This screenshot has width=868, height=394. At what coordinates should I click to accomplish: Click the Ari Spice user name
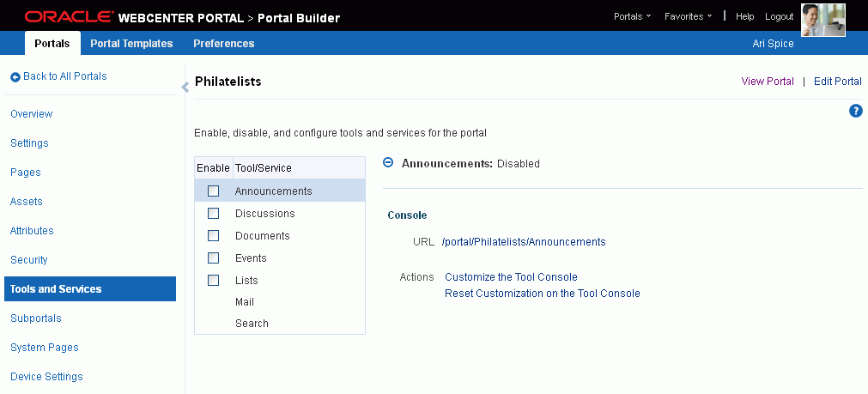point(773,44)
